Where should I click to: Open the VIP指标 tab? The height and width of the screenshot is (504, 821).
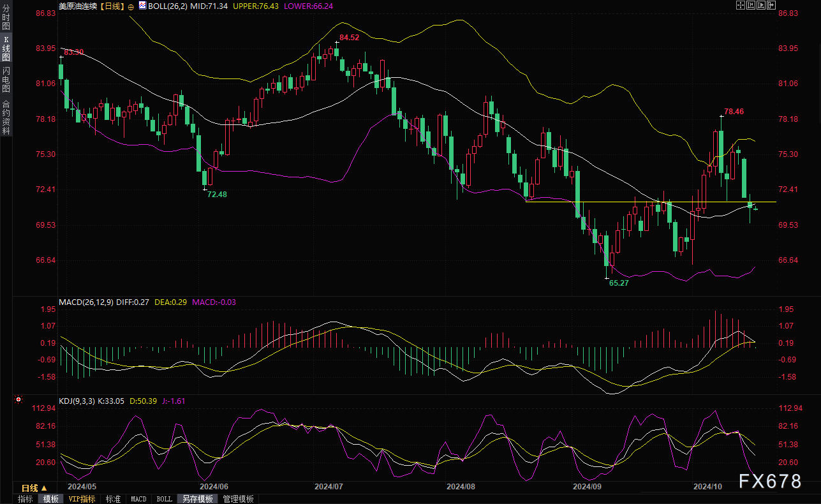(x=82, y=499)
